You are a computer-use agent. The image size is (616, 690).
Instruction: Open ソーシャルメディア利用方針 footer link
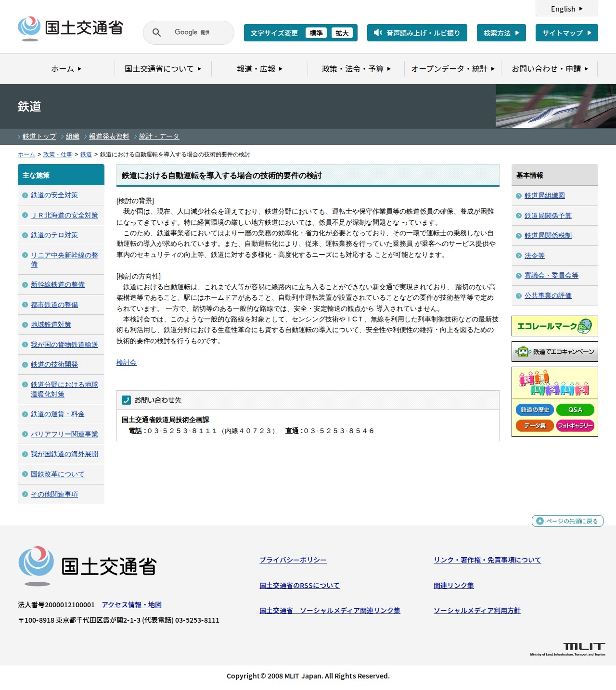477,611
